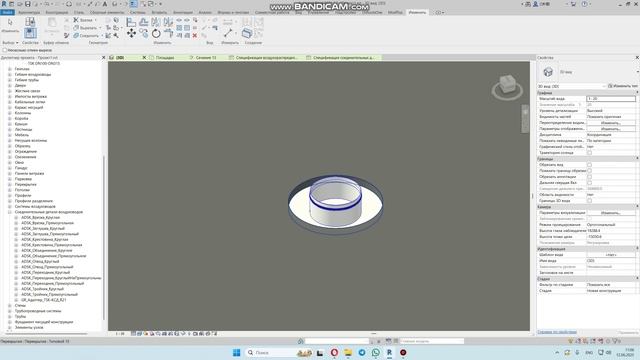
Task: Open the Вставить ribbon tab
Action: pyautogui.click(x=159, y=13)
